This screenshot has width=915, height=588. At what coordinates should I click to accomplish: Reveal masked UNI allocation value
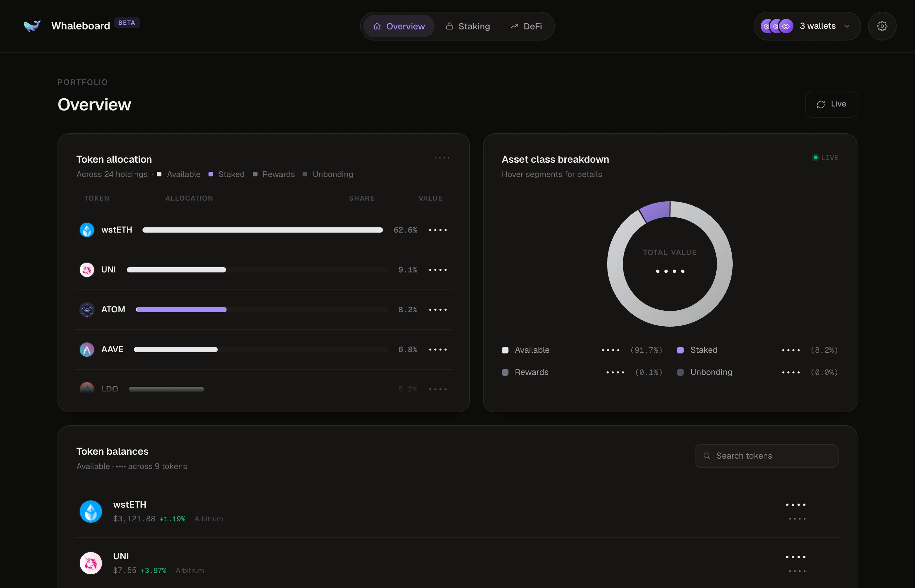point(438,269)
